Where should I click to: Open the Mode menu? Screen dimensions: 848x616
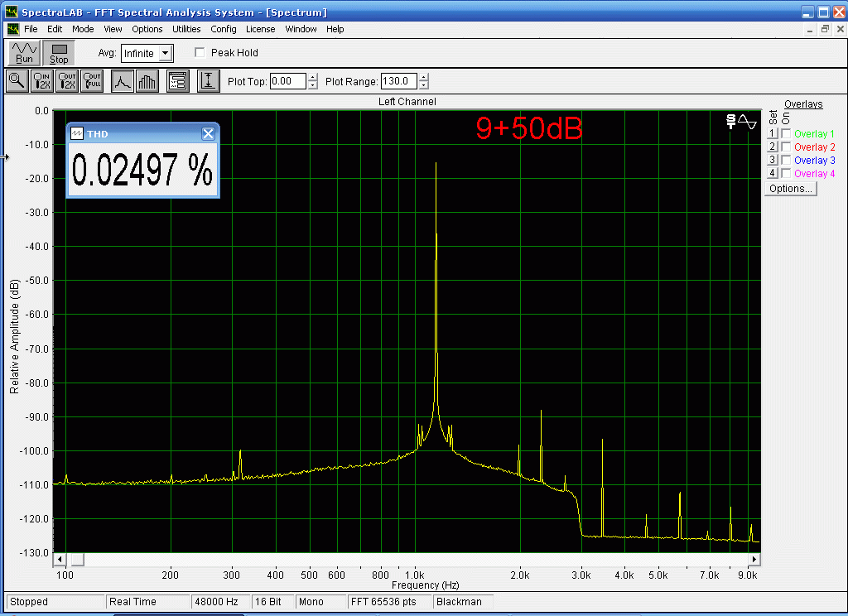click(83, 29)
